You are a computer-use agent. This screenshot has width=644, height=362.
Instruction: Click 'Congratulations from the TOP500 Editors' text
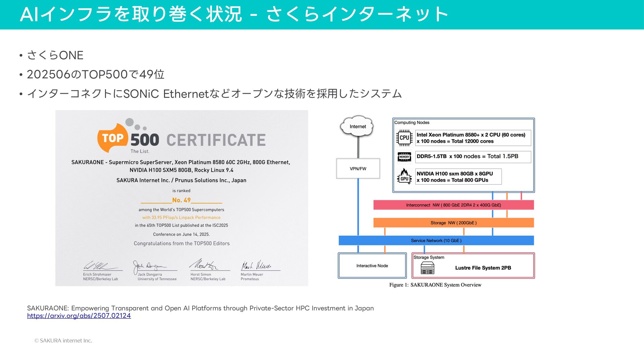(x=181, y=243)
